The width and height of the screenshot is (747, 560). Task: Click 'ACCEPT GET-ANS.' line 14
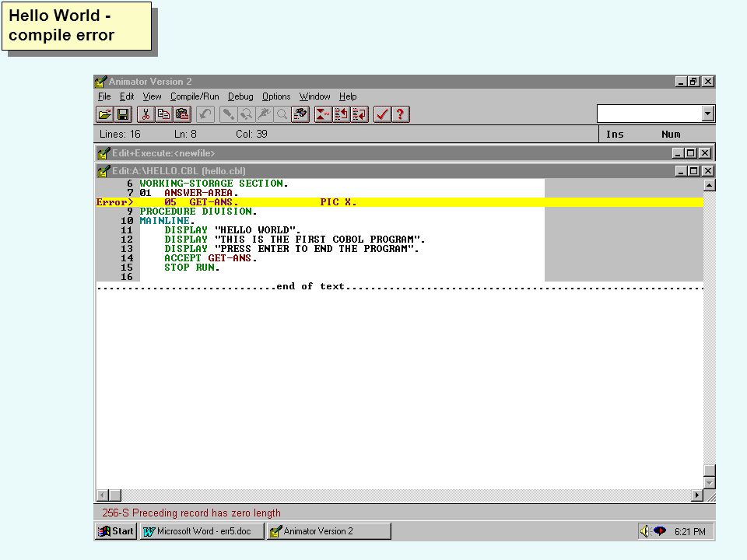pos(211,258)
